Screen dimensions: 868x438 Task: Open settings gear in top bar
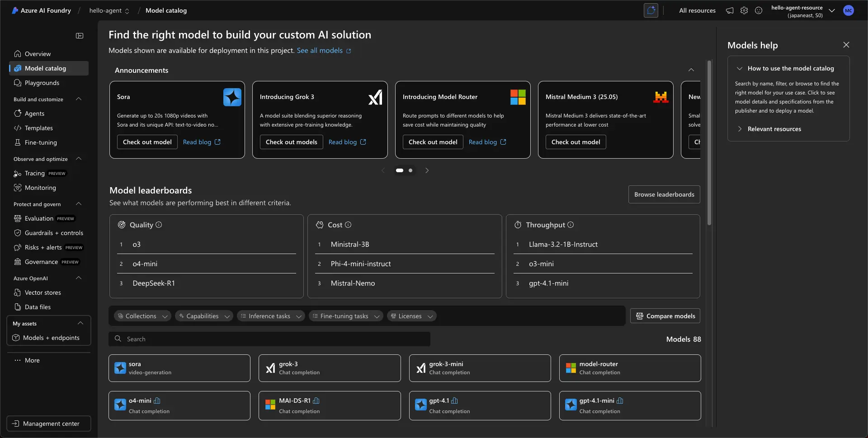pos(744,10)
